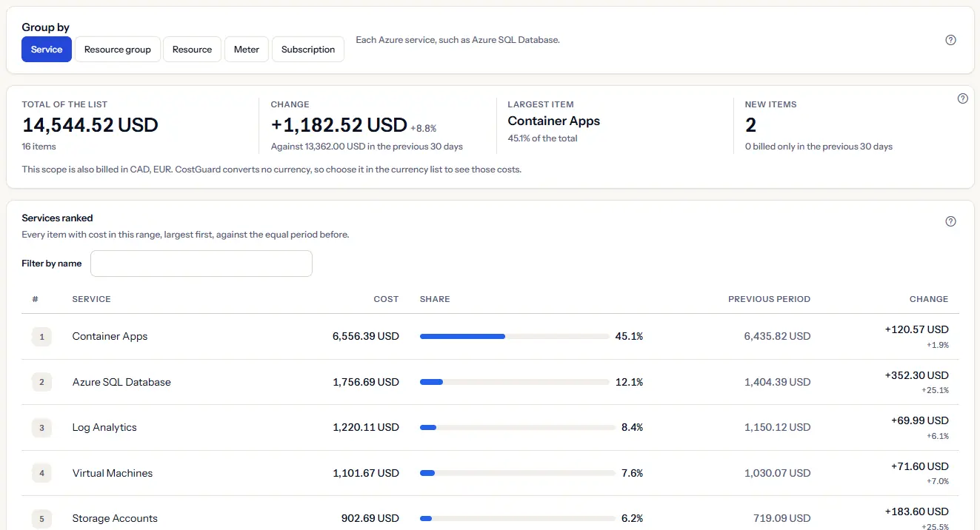Viewport: 980px width, 530px height.
Task: Group the list by Meter
Action: tap(247, 50)
